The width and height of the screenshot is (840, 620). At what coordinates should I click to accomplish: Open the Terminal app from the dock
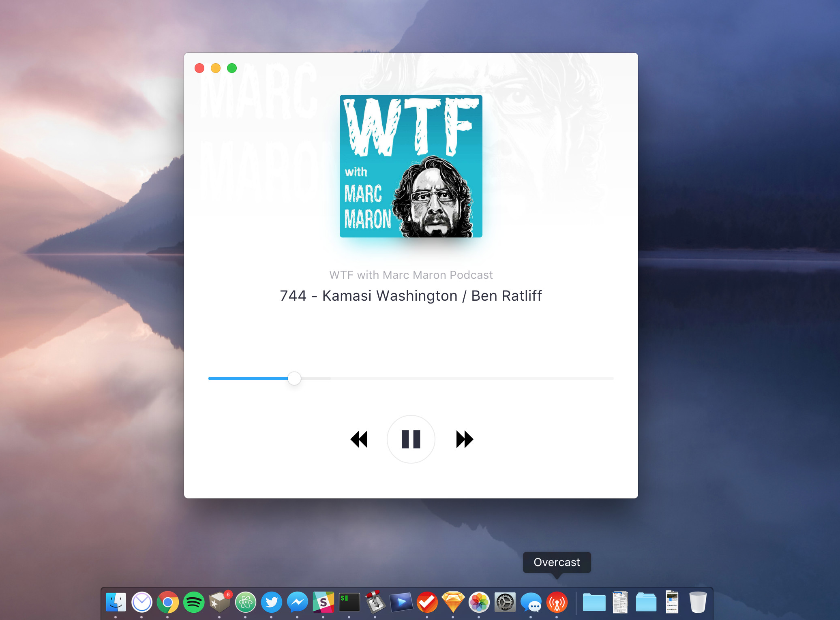pos(349,602)
